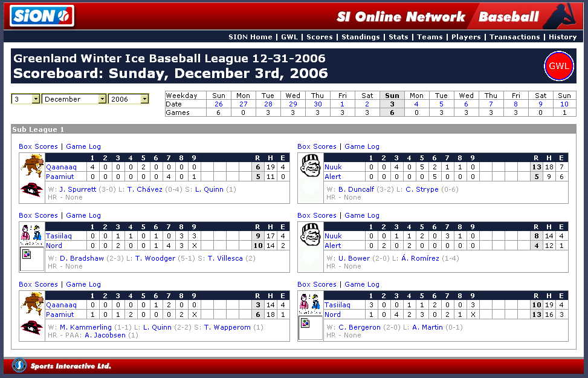Click Paamiut team logo in the 6-5 game

(x=32, y=189)
